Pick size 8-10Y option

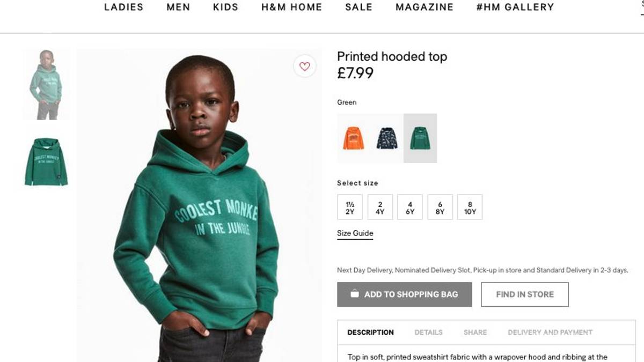tap(470, 208)
